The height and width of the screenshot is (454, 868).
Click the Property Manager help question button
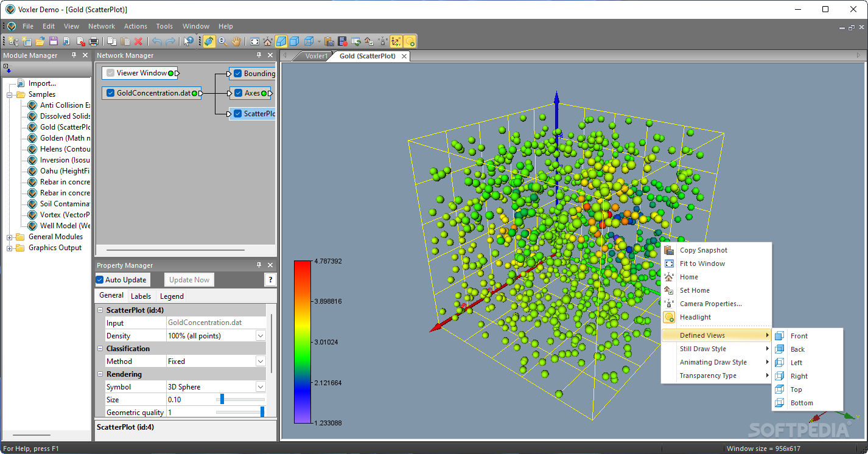(x=270, y=280)
